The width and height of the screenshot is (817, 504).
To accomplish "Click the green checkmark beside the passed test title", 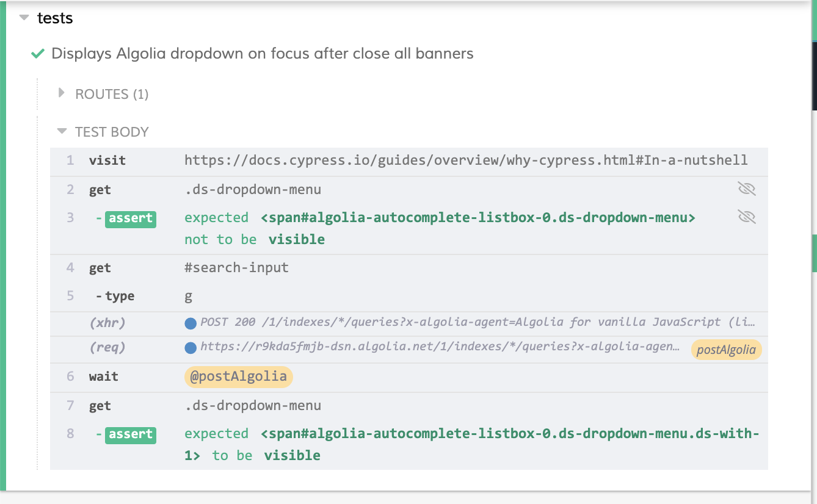I will click(37, 54).
